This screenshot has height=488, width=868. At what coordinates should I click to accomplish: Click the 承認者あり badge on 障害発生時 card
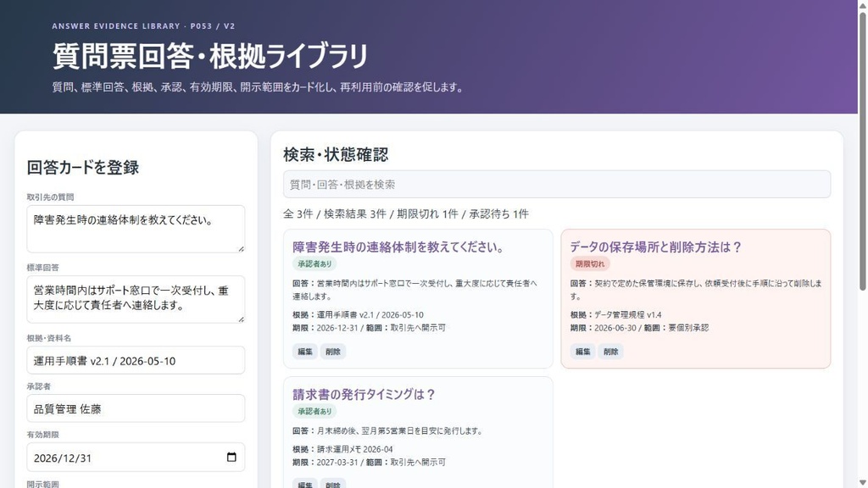click(x=314, y=264)
